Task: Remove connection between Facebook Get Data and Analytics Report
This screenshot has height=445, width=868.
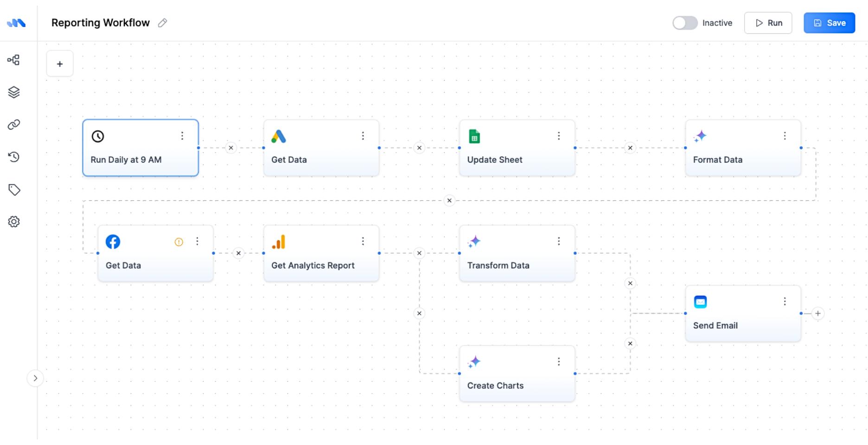Action: 238,253
